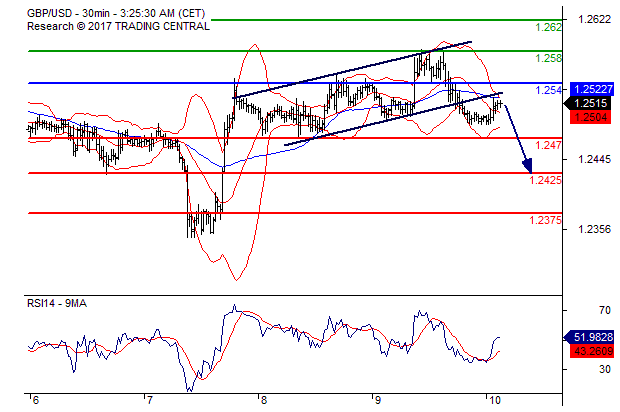Click the RSI 30 level label

click(605, 370)
